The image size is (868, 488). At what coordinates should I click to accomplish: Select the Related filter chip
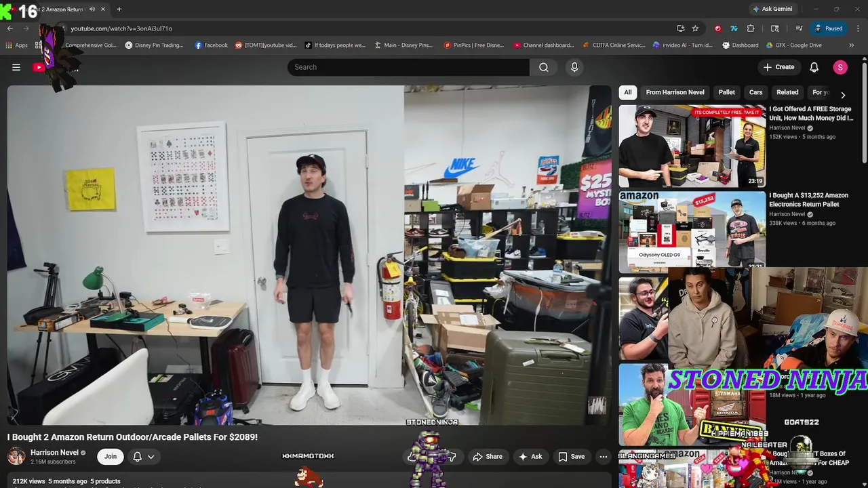787,92
